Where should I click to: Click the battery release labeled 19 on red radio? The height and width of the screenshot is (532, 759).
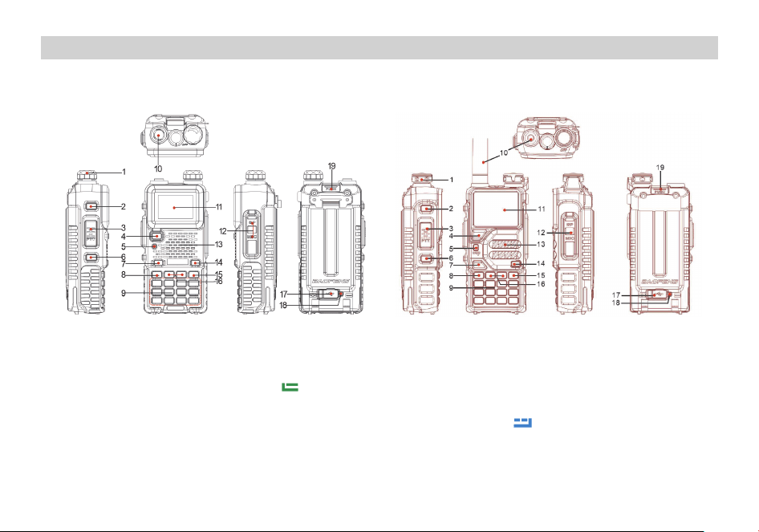pos(660,190)
